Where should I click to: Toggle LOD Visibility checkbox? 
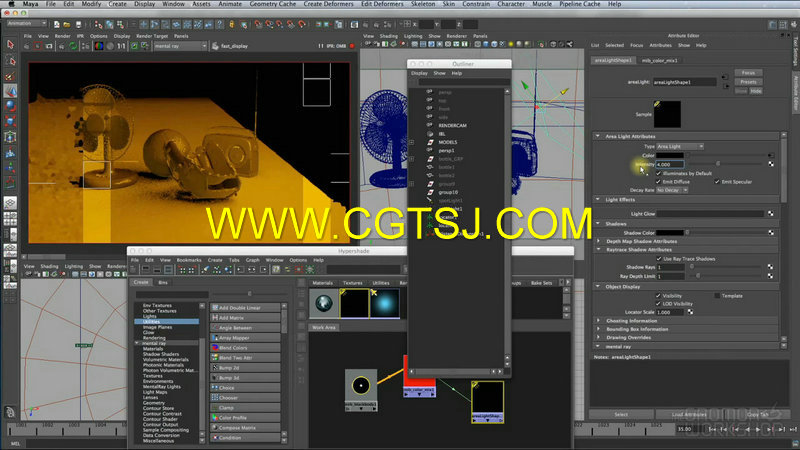pos(658,304)
